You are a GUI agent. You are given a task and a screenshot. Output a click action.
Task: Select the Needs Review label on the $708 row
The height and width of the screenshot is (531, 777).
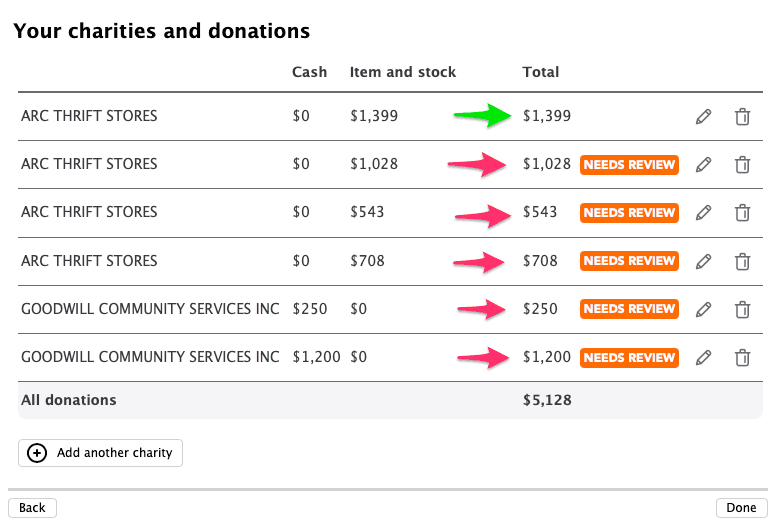pos(629,261)
